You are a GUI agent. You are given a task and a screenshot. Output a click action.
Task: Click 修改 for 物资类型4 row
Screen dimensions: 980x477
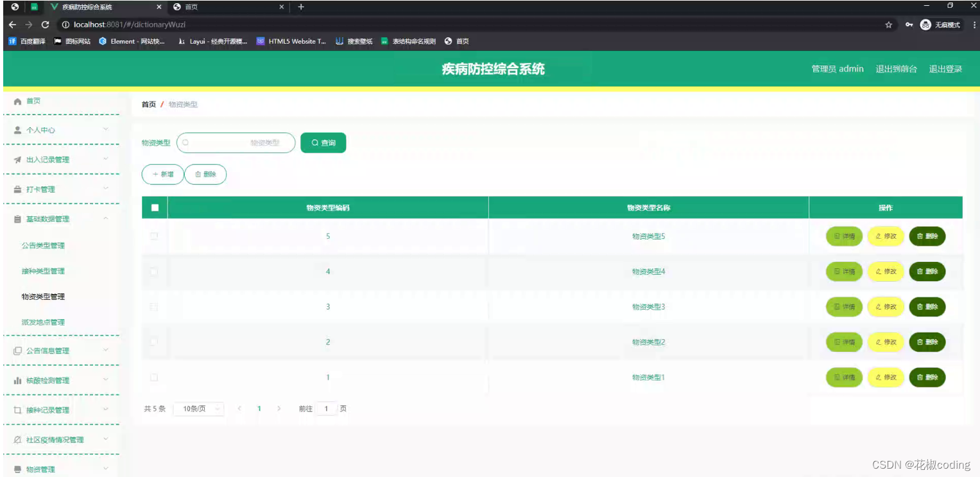[886, 272]
